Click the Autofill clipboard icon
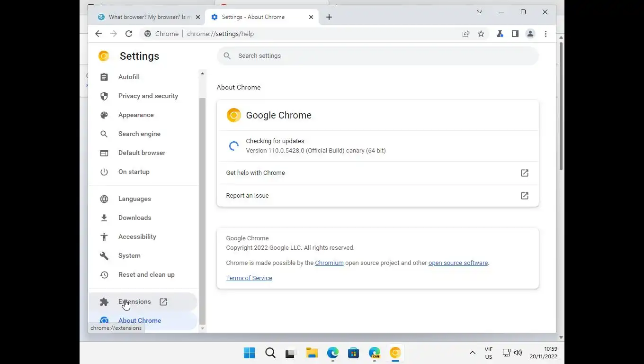The width and height of the screenshot is (644, 364). tap(104, 77)
